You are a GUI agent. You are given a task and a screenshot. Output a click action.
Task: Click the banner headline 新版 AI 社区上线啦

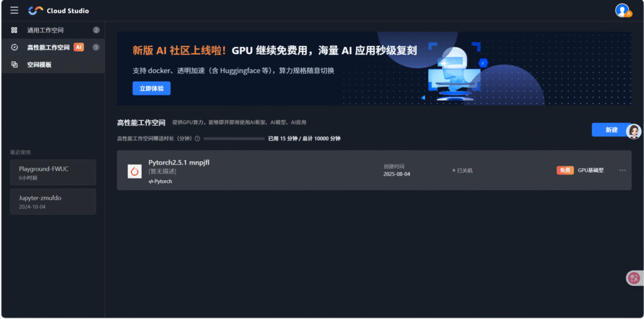[x=179, y=50]
